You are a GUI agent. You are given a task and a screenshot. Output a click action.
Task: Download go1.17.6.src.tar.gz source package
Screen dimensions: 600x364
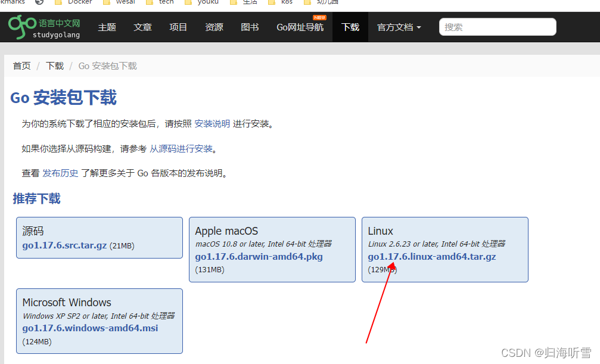click(x=64, y=245)
